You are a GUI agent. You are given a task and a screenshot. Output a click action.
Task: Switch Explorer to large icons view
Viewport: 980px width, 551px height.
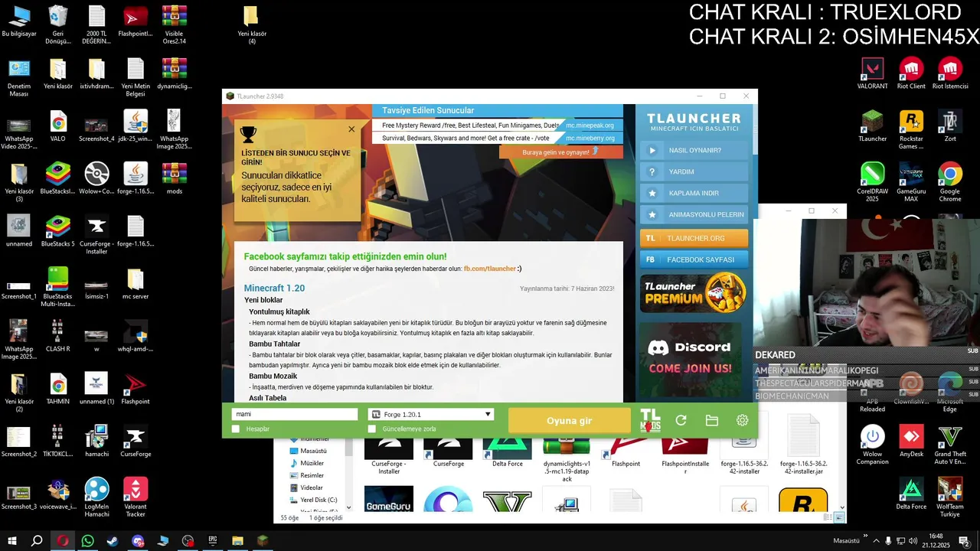coord(838,518)
